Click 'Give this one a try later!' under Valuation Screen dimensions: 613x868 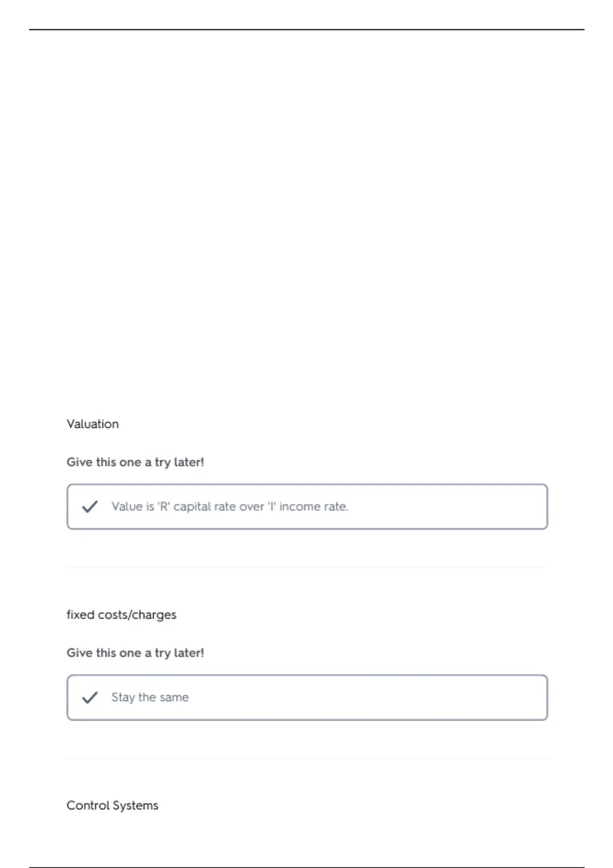(135, 462)
